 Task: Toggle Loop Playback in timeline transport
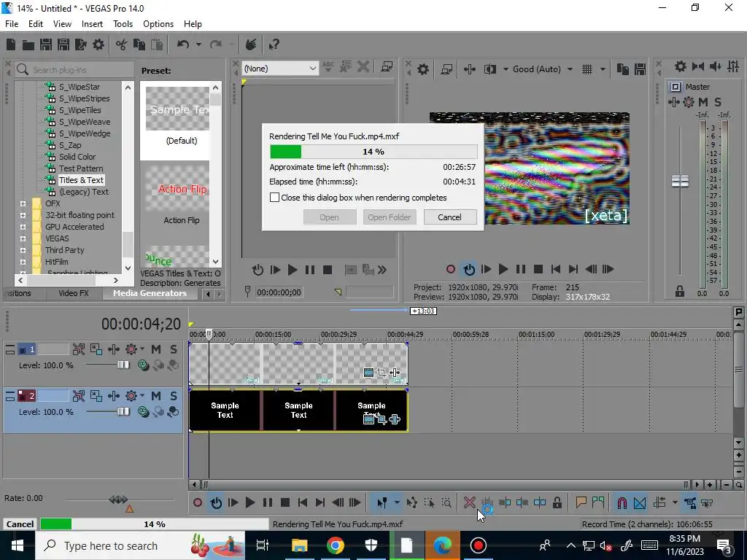216,502
